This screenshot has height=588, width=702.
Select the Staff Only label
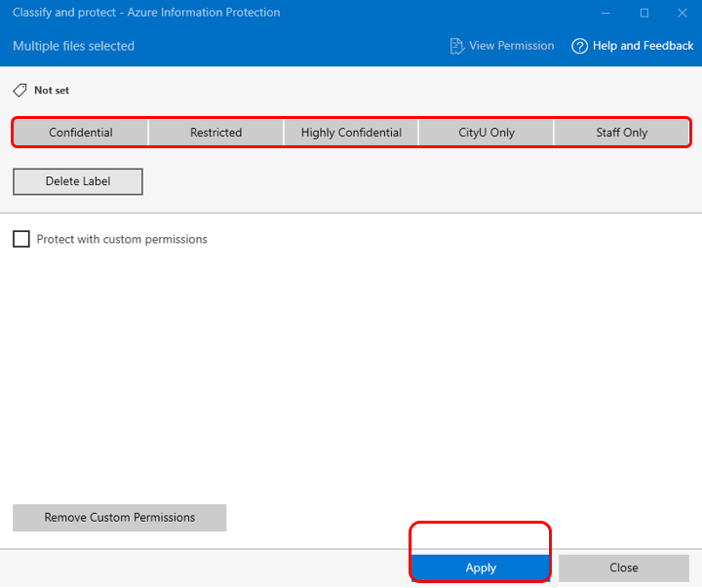coord(621,133)
